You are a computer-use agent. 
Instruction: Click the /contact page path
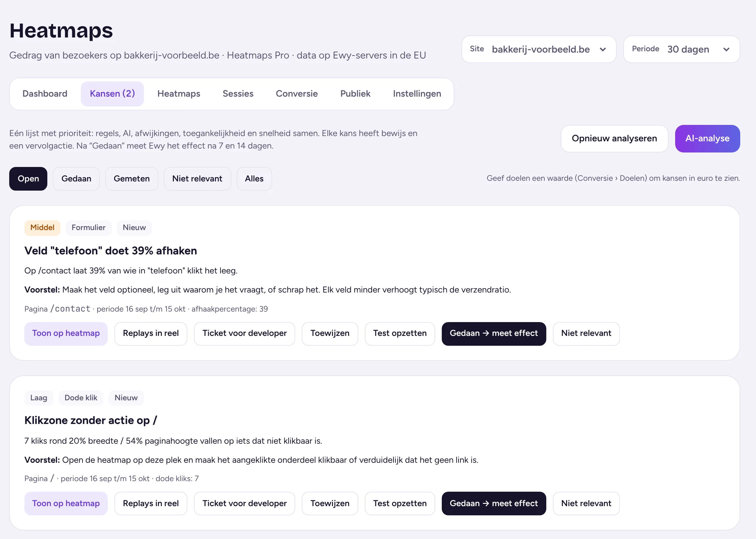70,309
